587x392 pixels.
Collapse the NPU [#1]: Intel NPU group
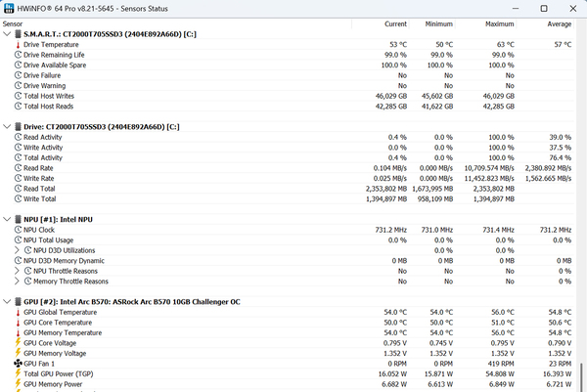[x=7, y=219]
